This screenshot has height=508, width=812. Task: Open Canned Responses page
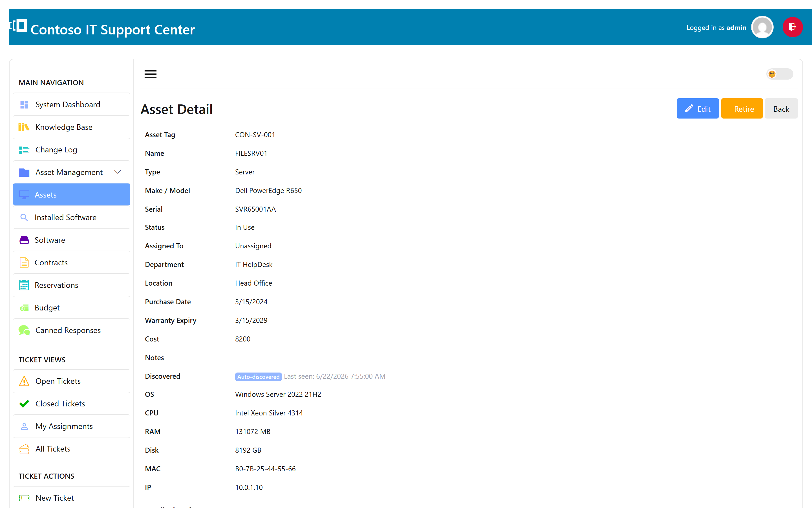tap(71, 330)
